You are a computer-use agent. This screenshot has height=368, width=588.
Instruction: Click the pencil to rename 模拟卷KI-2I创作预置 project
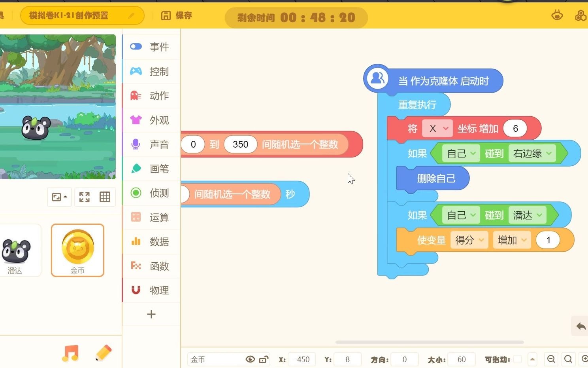point(132,15)
